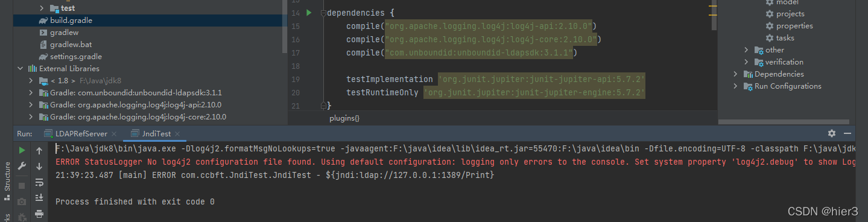Click the gear icon beside projects task
868x222 pixels.
pyautogui.click(x=770, y=14)
